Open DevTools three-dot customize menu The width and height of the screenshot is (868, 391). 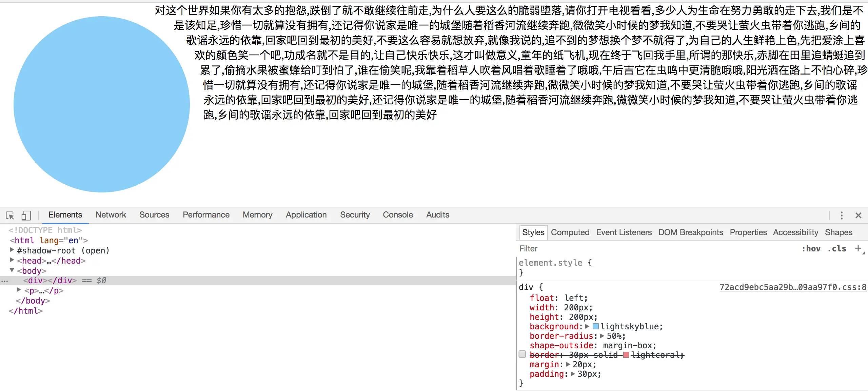[841, 215]
